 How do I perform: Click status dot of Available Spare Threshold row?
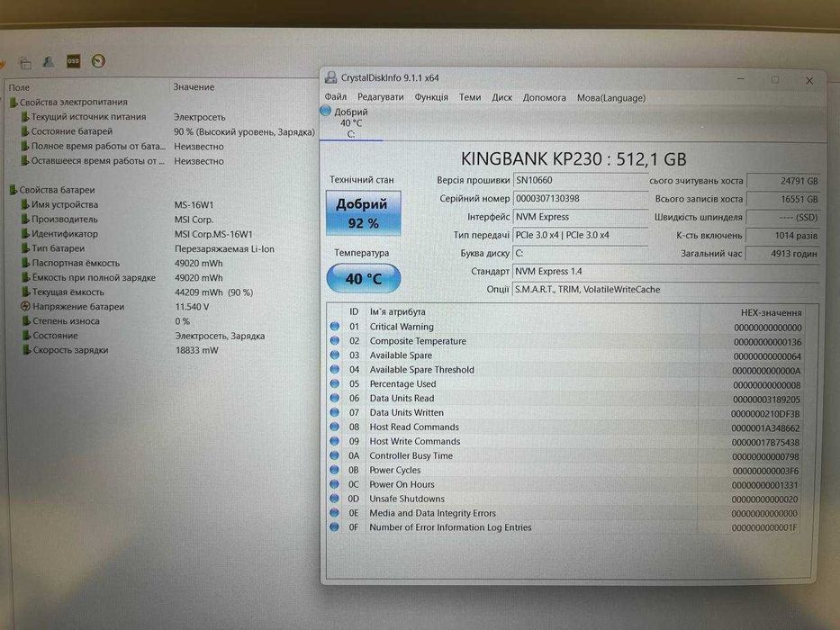pyautogui.click(x=335, y=370)
